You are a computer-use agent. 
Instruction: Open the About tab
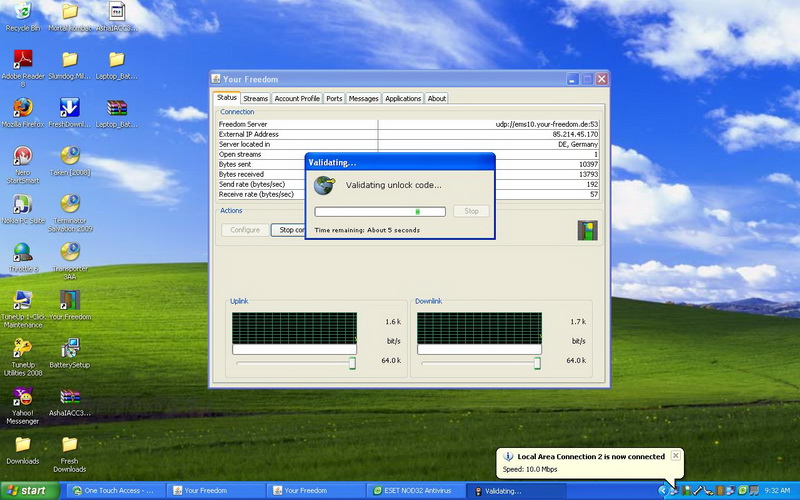pos(437,98)
